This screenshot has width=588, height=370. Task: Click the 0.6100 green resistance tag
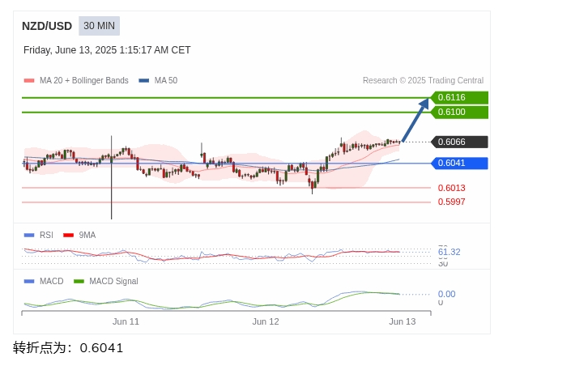(459, 112)
